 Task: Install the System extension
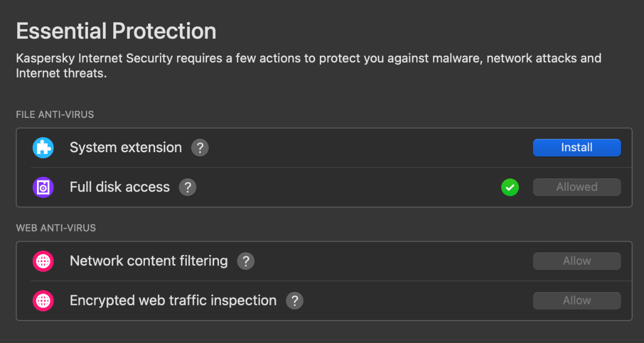[x=576, y=147]
